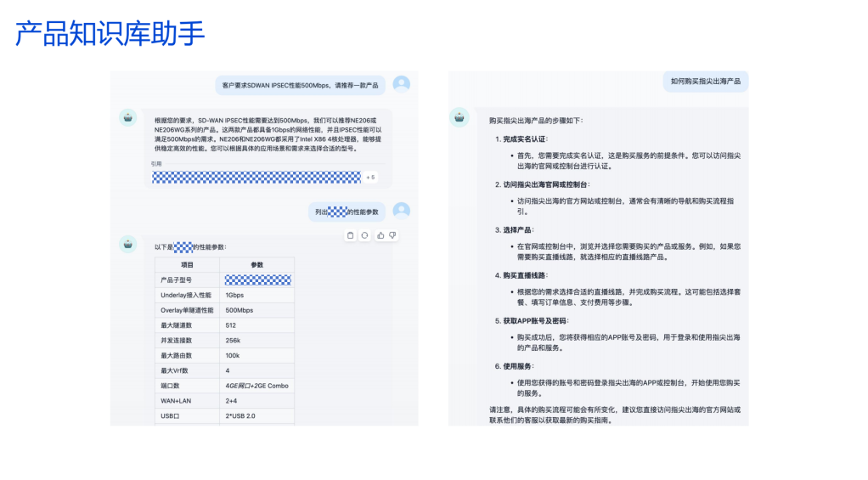Click the 最大隧道数 row label
Screen dimensions: 868x480
click(176, 325)
